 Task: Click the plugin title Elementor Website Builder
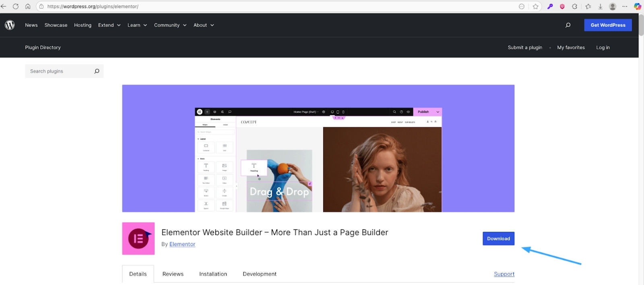[275, 233]
